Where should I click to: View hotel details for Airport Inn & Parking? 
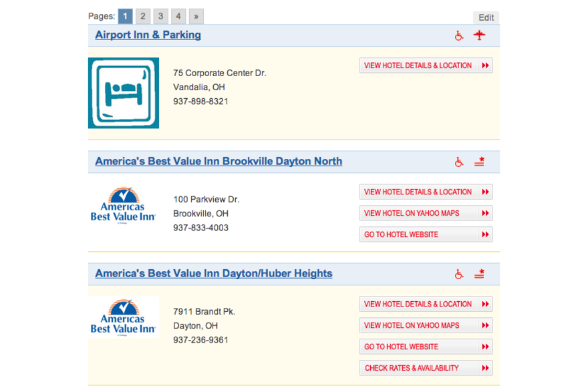click(426, 65)
